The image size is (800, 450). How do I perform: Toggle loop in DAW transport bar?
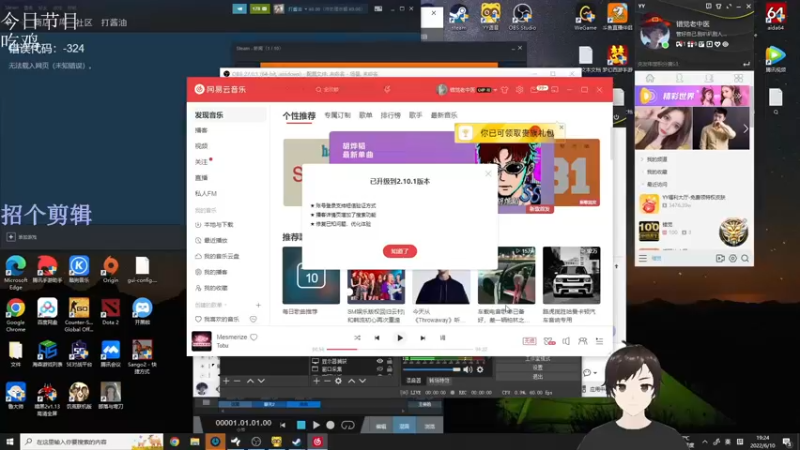[x=348, y=424]
